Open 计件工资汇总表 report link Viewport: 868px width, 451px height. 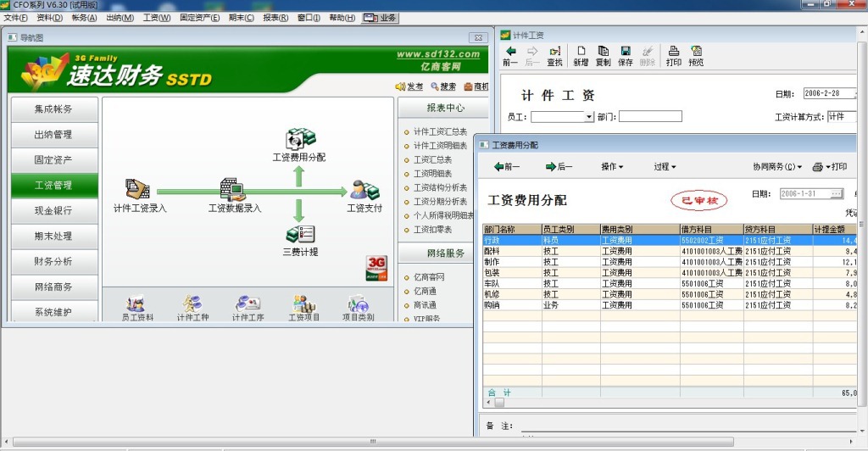tap(440, 131)
